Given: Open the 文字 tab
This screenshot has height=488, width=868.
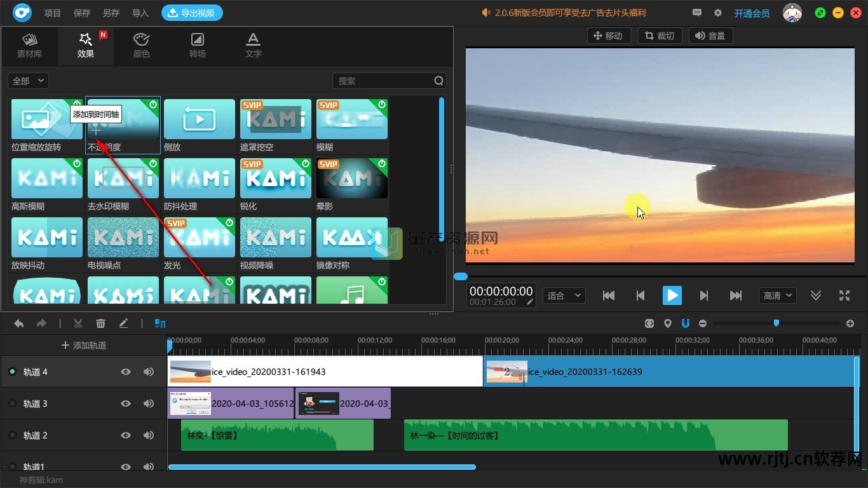Looking at the screenshot, I should [254, 46].
